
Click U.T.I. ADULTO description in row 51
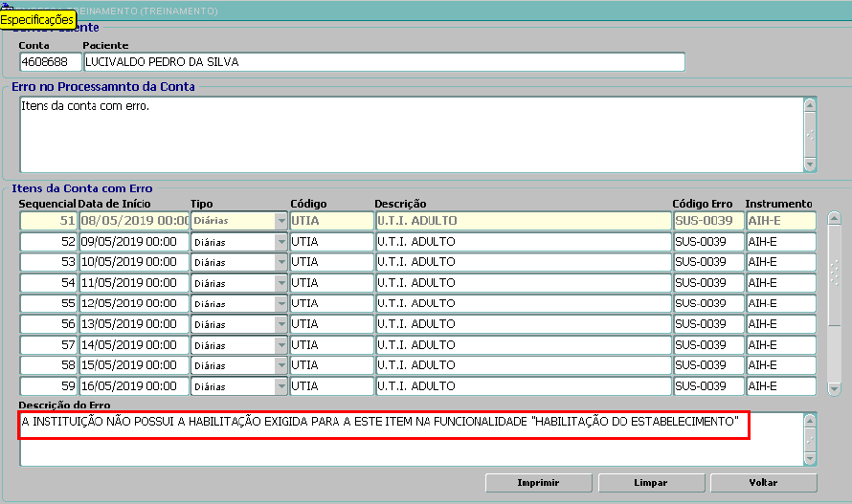[x=524, y=221]
